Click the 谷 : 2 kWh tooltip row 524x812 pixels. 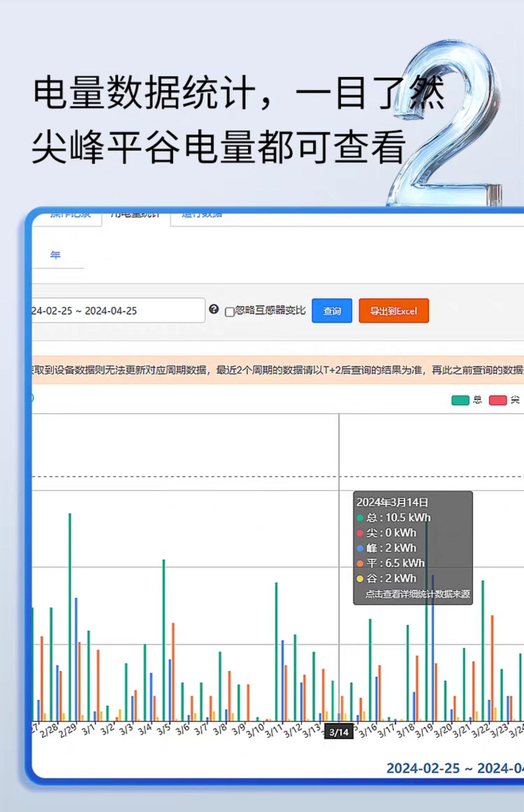coord(386,578)
